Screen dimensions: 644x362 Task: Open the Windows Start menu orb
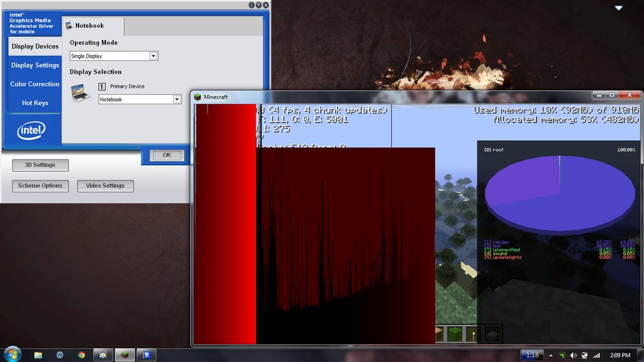[x=12, y=354]
